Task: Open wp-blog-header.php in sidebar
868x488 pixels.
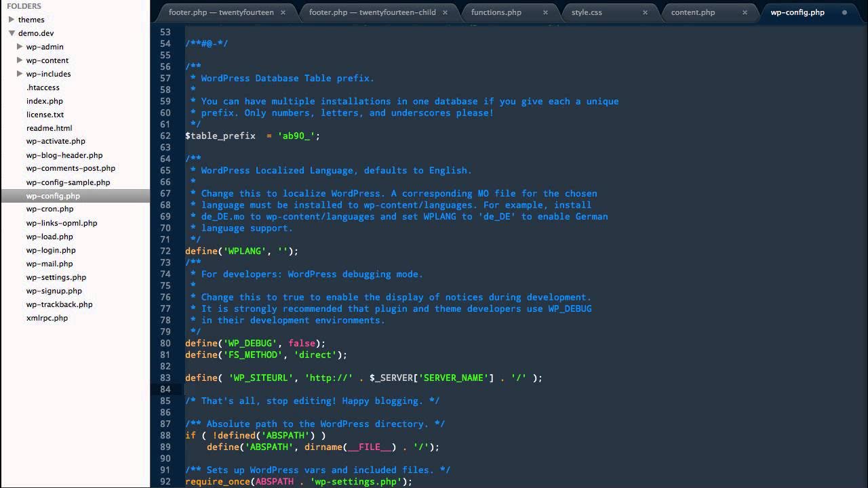Action: 64,155
